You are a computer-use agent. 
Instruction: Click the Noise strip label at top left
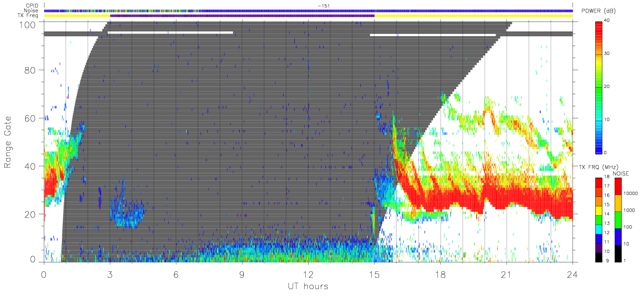coord(32,10)
